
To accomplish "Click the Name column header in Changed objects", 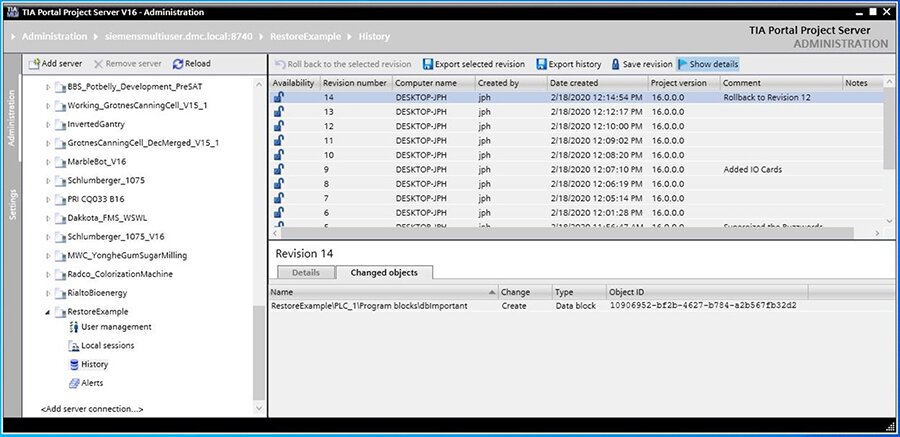I will coord(383,292).
